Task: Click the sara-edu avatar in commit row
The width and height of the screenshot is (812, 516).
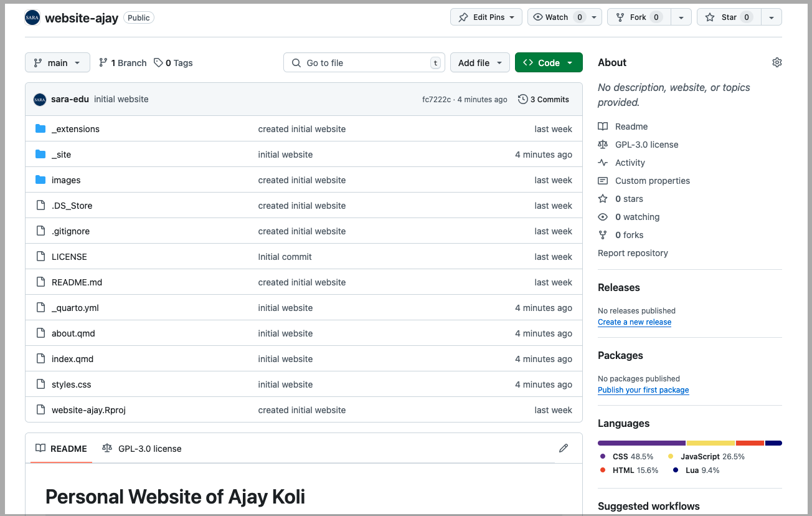Action: coord(40,99)
